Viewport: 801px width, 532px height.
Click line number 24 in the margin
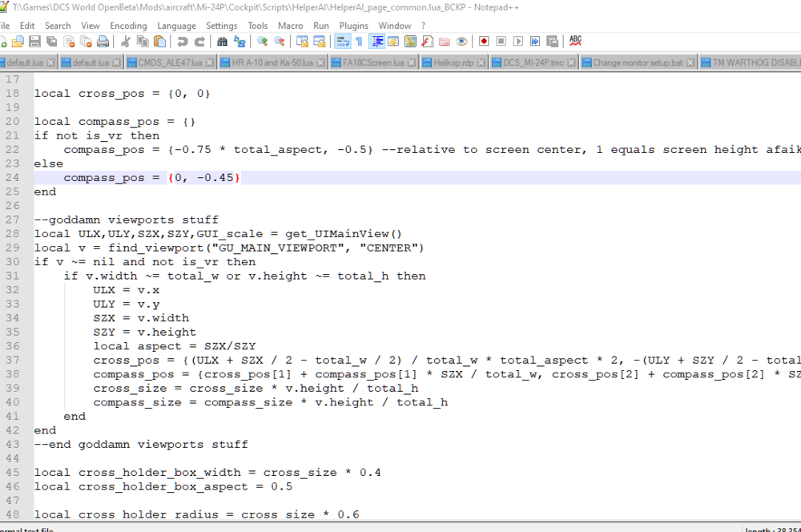point(13,178)
